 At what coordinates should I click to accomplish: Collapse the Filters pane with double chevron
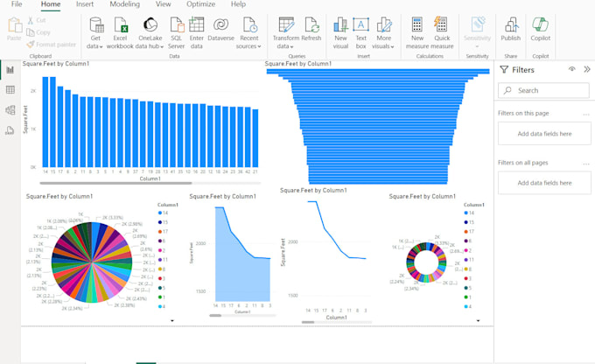click(587, 69)
